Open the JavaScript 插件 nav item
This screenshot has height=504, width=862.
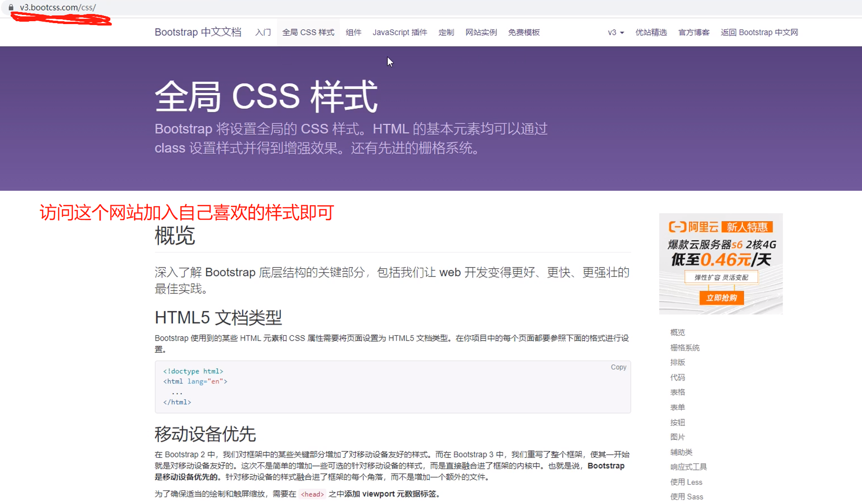pyautogui.click(x=400, y=32)
